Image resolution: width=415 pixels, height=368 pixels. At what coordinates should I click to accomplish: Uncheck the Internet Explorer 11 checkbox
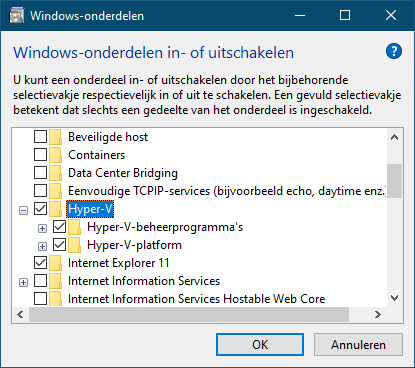(x=40, y=263)
